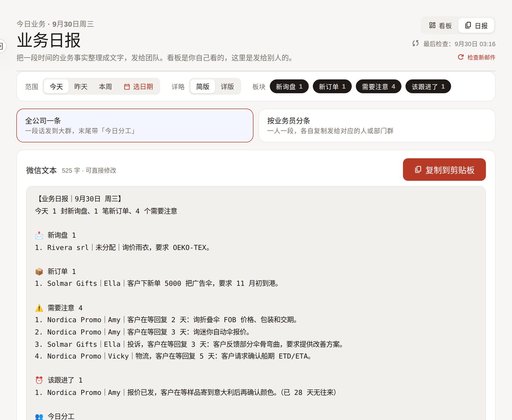Open the collapsed sidebar panel icon
Screen dimensions: 512x420
(x=1, y=46)
